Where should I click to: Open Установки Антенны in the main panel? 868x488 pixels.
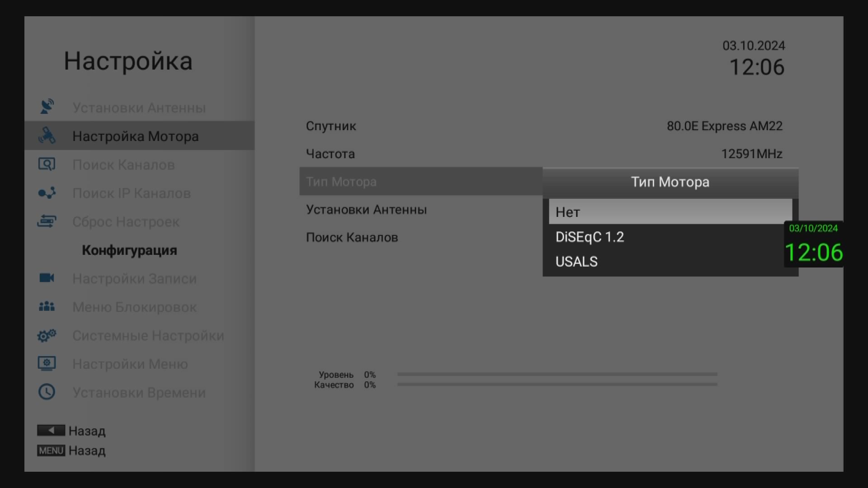(x=366, y=209)
